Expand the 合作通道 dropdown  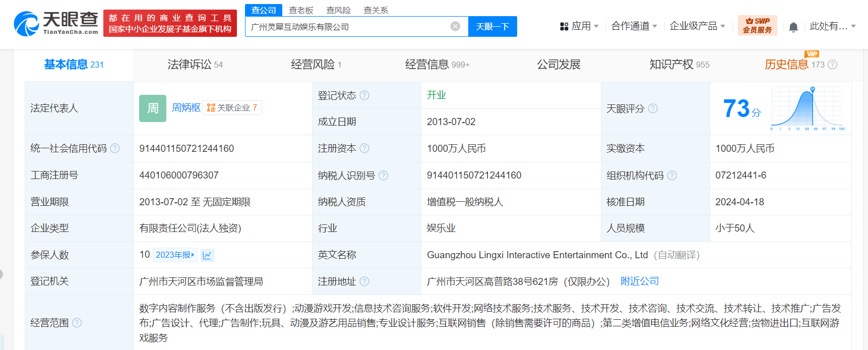click(x=634, y=26)
